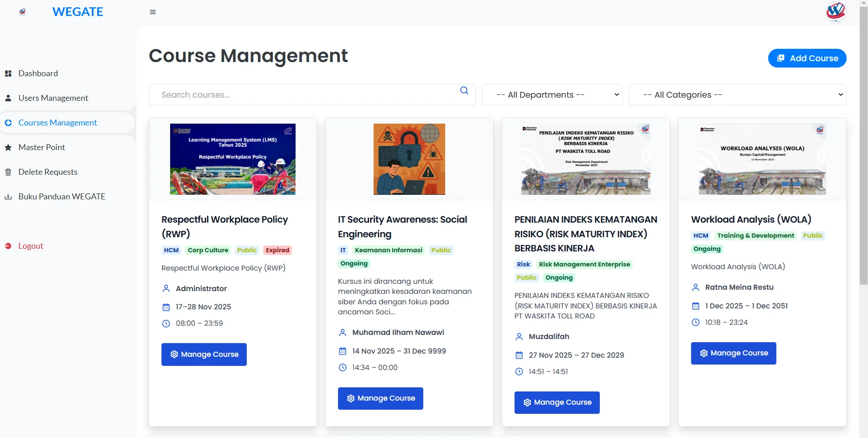The width and height of the screenshot is (868, 438).
Task: Open Buku Panduan WEGATE menu item
Action: 62,197
